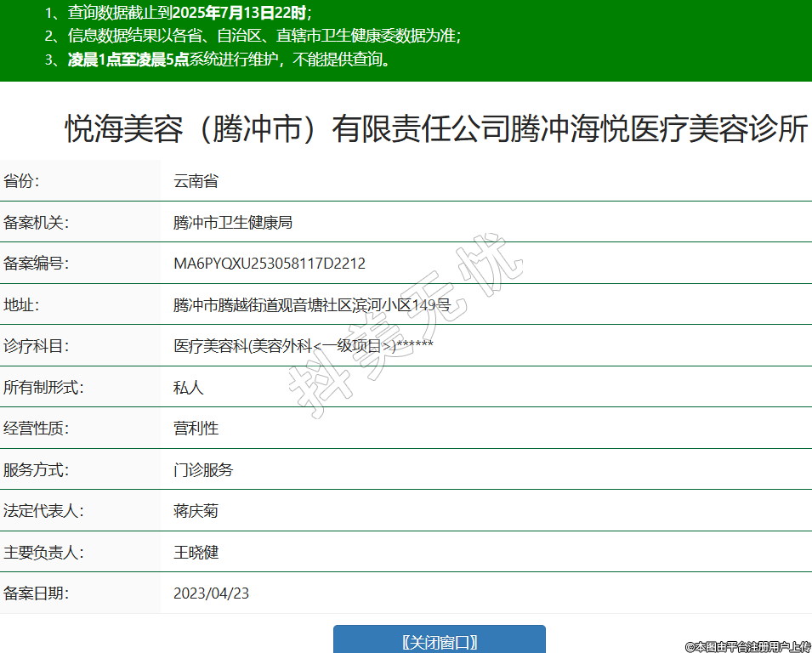812x653 pixels.
Task: Click the 备案机关 field label
Action: coord(36,223)
